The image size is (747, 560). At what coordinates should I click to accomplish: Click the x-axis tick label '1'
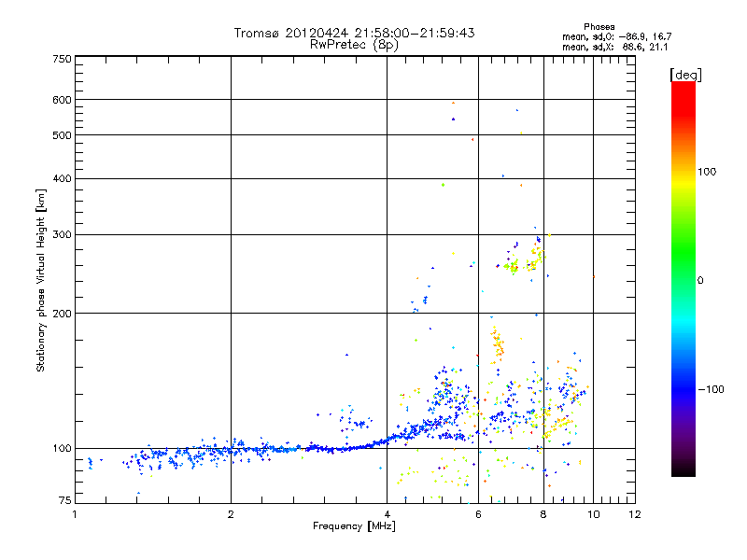click(x=75, y=514)
